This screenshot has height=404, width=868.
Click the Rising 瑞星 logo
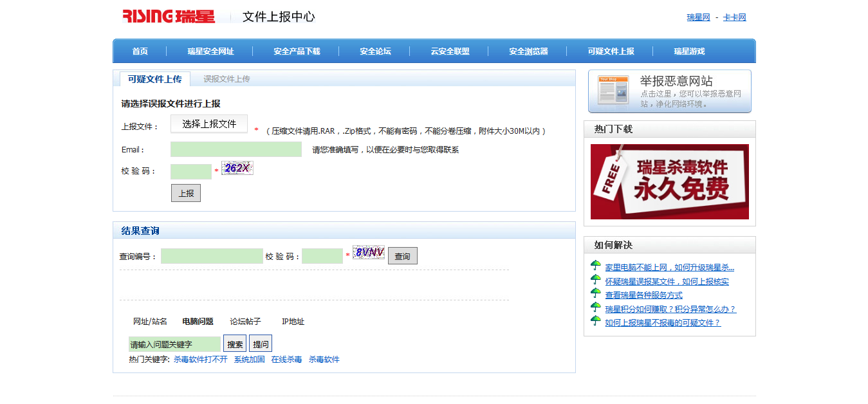(x=169, y=16)
